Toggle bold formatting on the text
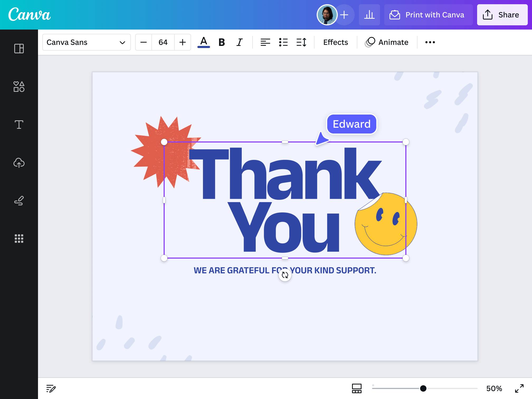 click(222, 42)
